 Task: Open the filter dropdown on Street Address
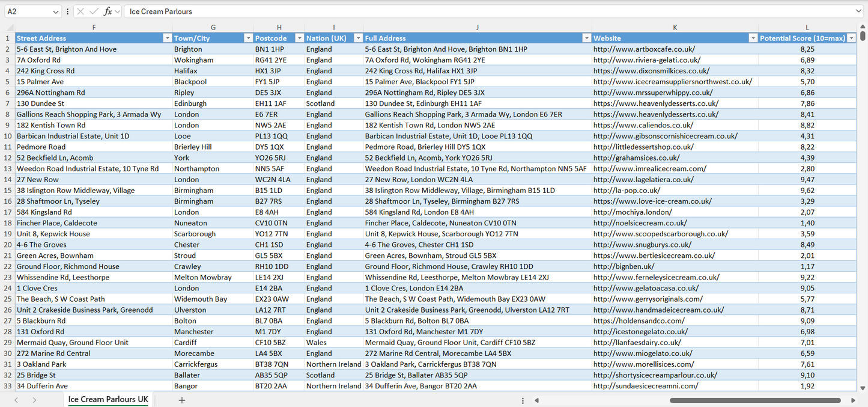click(x=168, y=38)
